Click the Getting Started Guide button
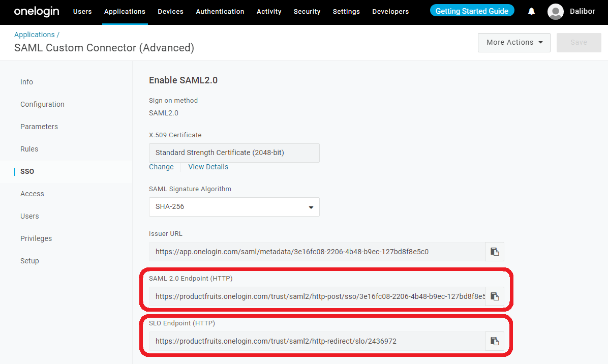 coord(472,10)
